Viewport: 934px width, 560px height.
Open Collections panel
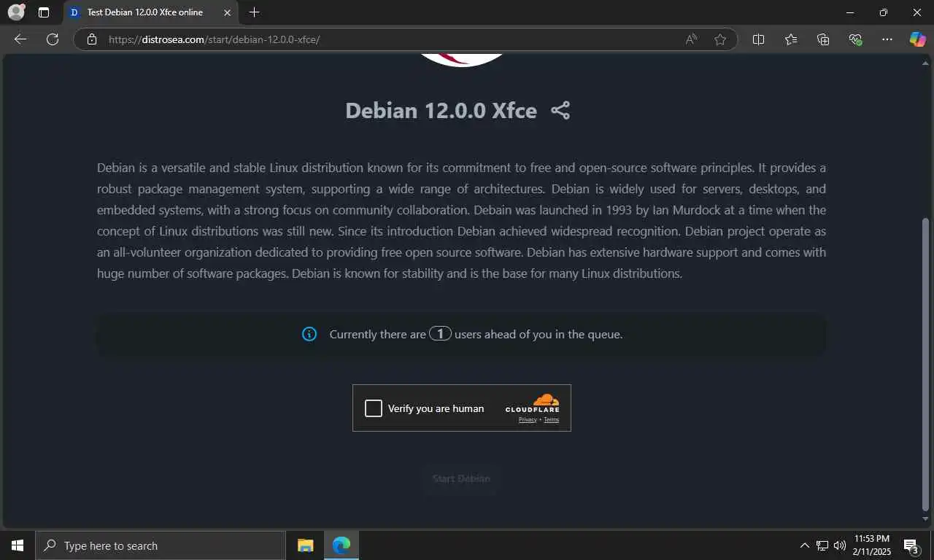(x=823, y=39)
